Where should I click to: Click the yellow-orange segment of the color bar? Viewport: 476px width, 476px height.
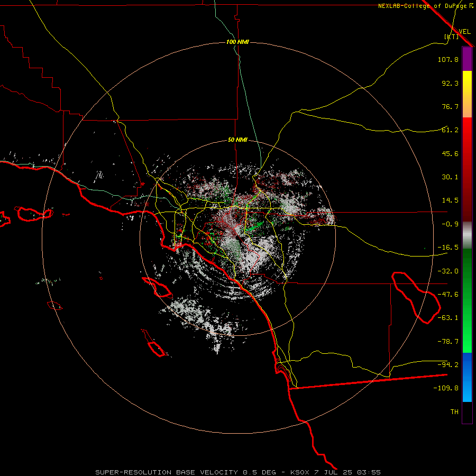tap(467, 94)
